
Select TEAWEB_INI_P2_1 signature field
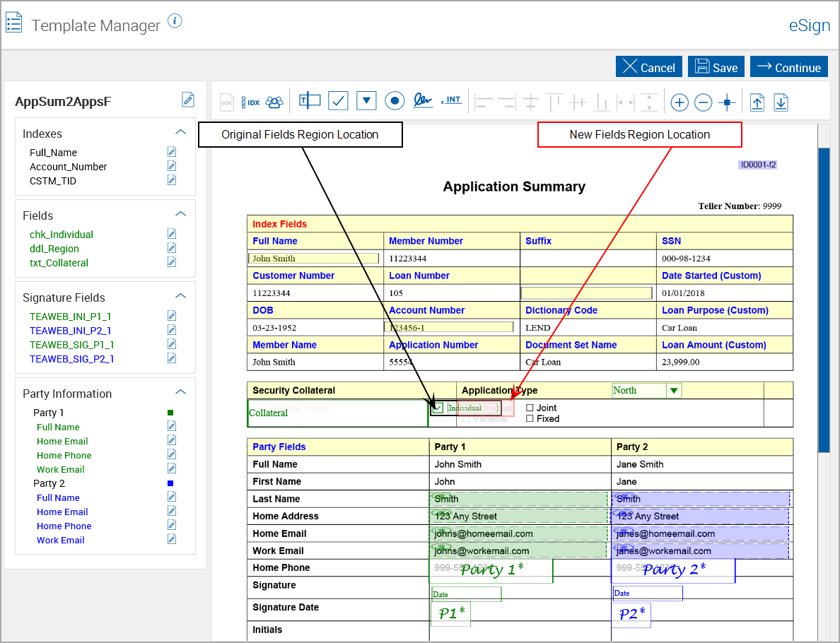click(70, 331)
